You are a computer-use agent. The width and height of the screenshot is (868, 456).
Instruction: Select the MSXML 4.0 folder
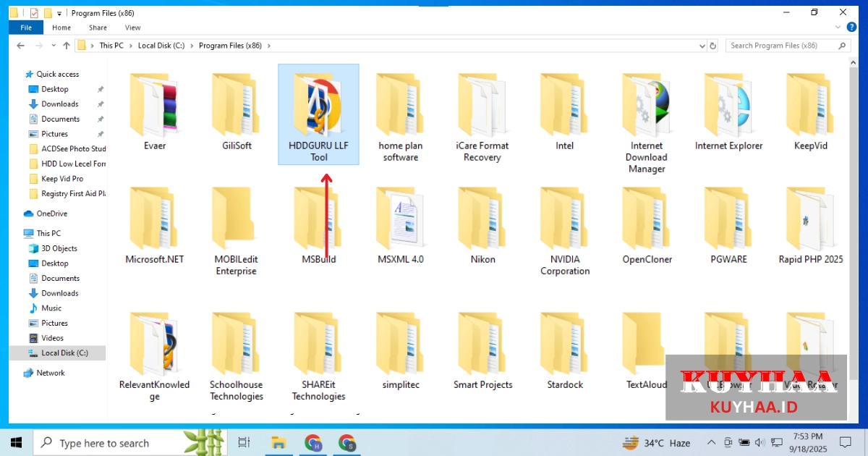[401, 226]
